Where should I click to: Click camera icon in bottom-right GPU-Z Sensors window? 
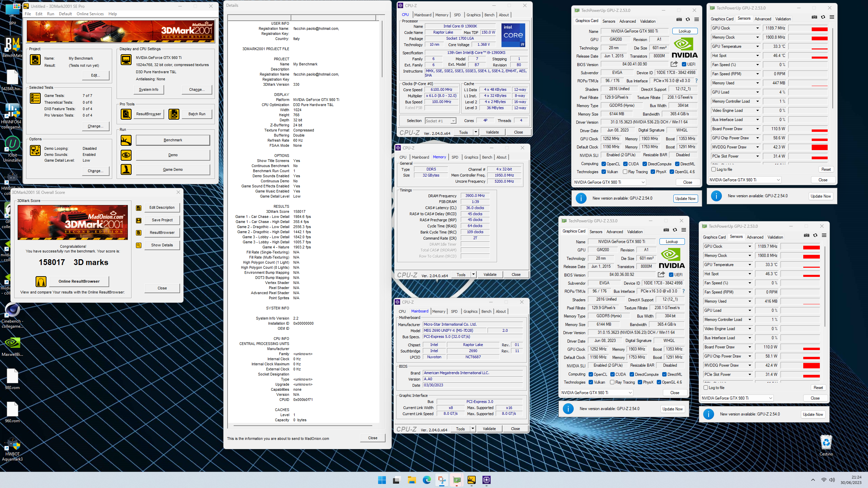[x=807, y=236]
